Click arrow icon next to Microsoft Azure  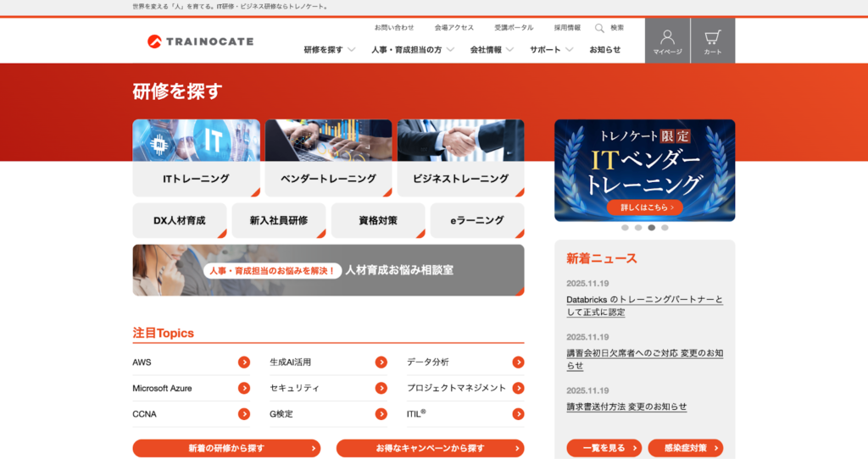pyautogui.click(x=244, y=388)
